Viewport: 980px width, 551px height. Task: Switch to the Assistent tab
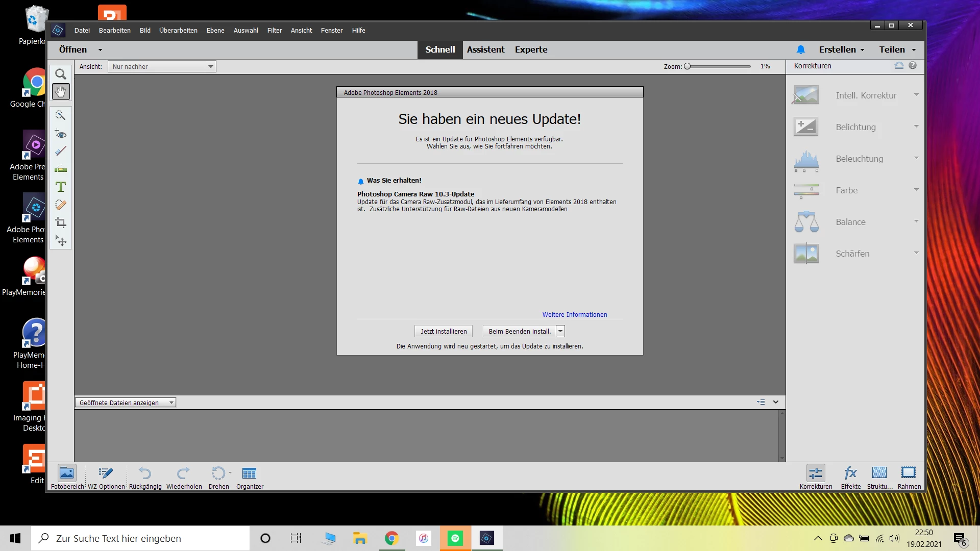485,49
